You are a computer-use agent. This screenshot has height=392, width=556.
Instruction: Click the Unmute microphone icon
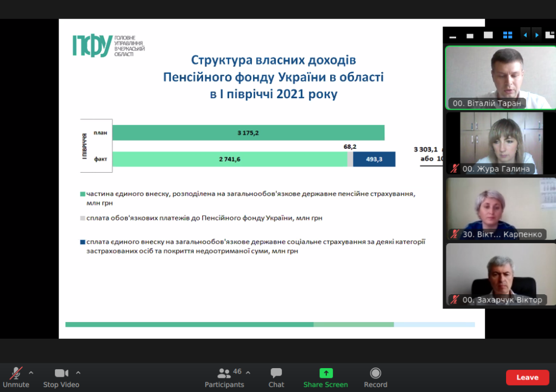point(16,373)
